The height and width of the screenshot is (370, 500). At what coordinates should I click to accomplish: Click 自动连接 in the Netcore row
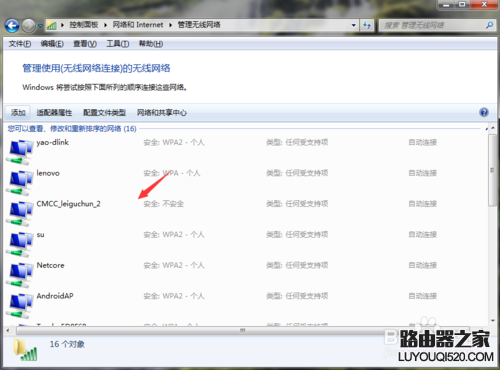click(423, 265)
